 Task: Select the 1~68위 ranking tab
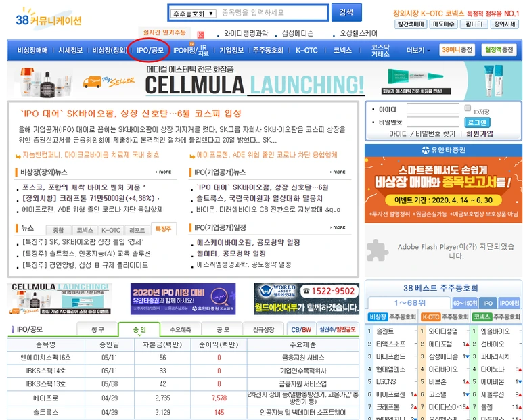tap(409, 303)
